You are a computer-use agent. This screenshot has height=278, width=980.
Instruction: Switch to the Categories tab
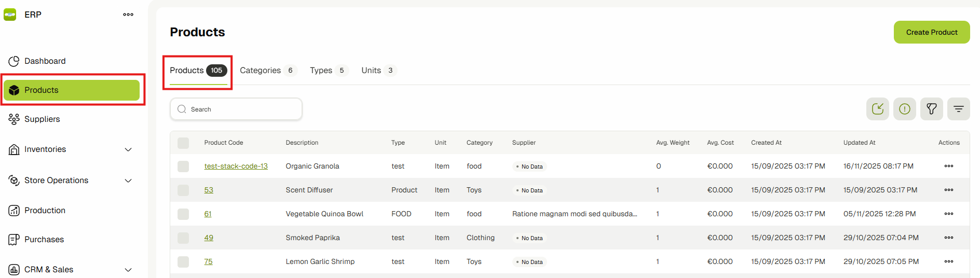pos(261,71)
